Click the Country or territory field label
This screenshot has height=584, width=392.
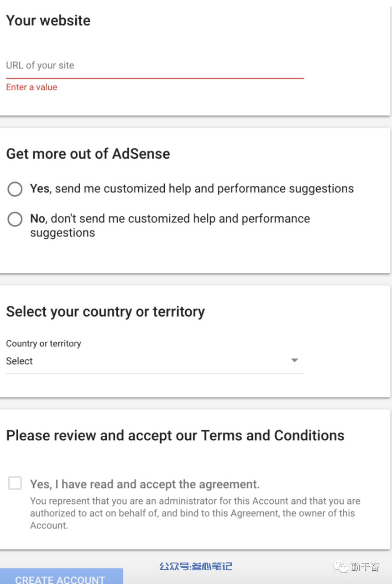[43, 344]
